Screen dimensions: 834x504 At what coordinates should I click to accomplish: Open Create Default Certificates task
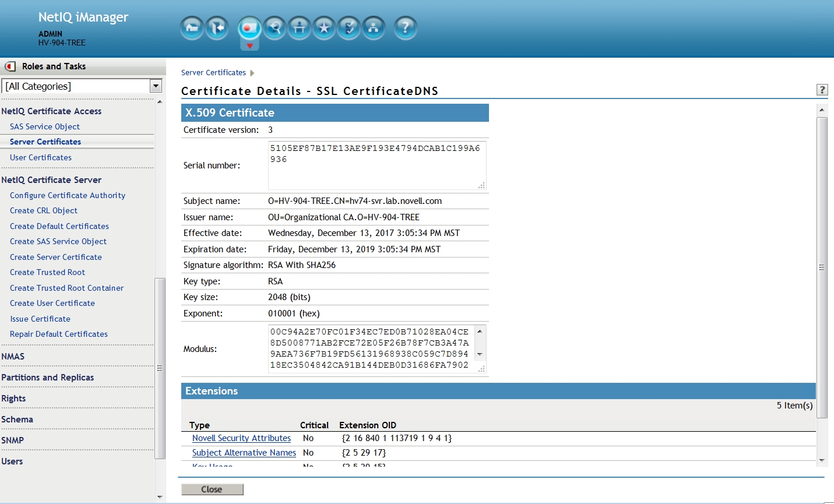tap(59, 226)
